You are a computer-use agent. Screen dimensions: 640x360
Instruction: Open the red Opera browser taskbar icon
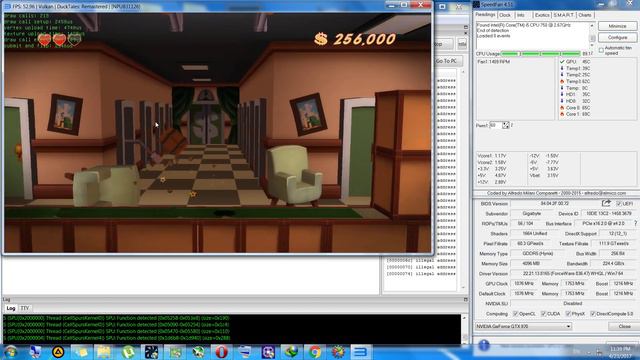click(x=221, y=352)
